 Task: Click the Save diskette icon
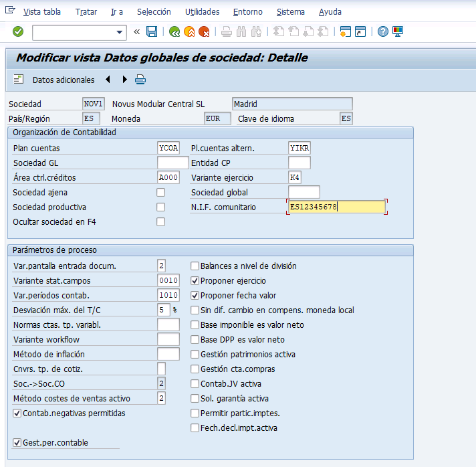[x=152, y=31]
